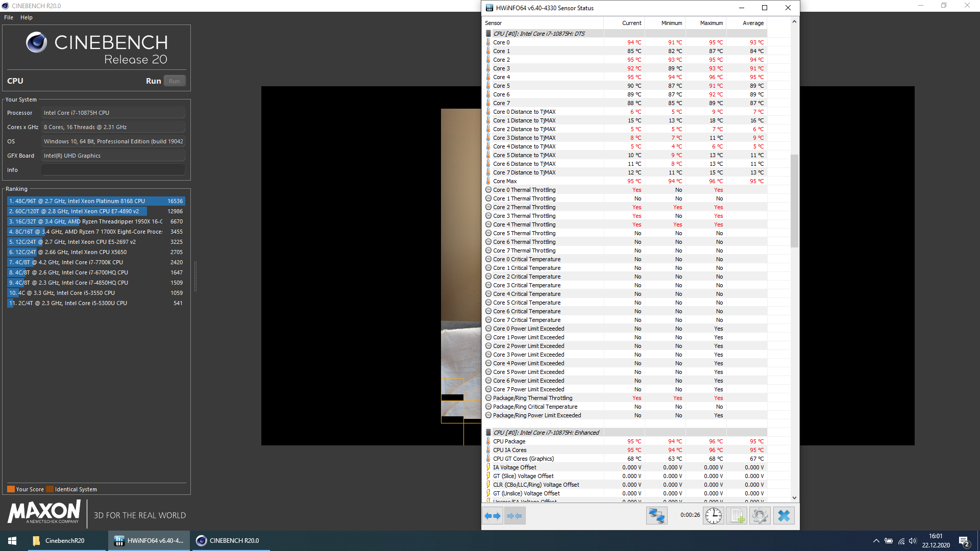The image size is (980, 551).
Task: Select CPU GT Cores (Graphics) row
Action: pyautogui.click(x=625, y=459)
